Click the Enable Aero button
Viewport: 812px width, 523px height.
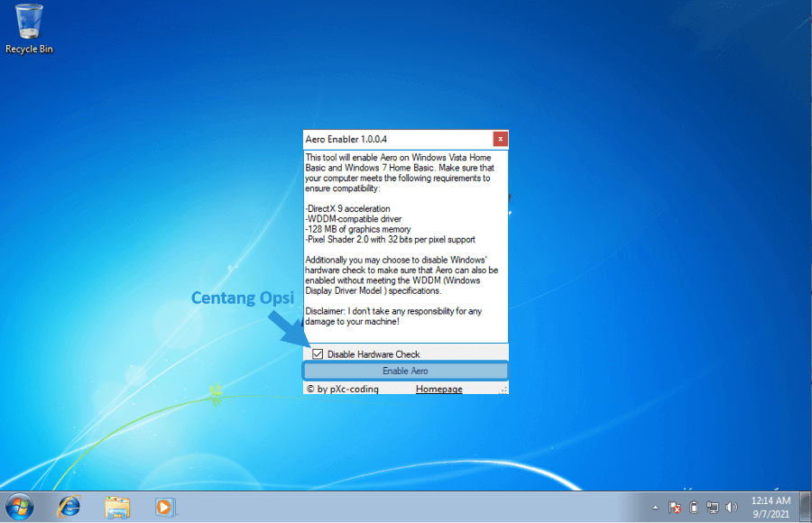(x=405, y=371)
